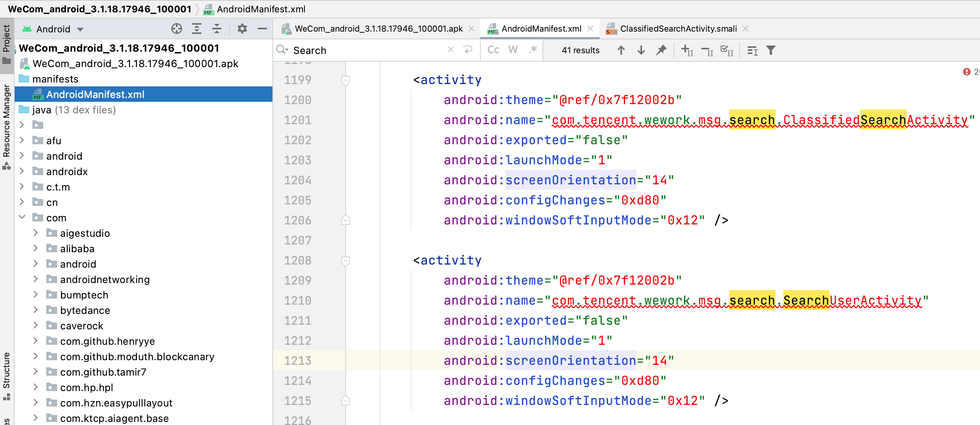This screenshot has height=425, width=980.
Task: Switch to WeCom apk editor tab
Action: tap(378, 29)
